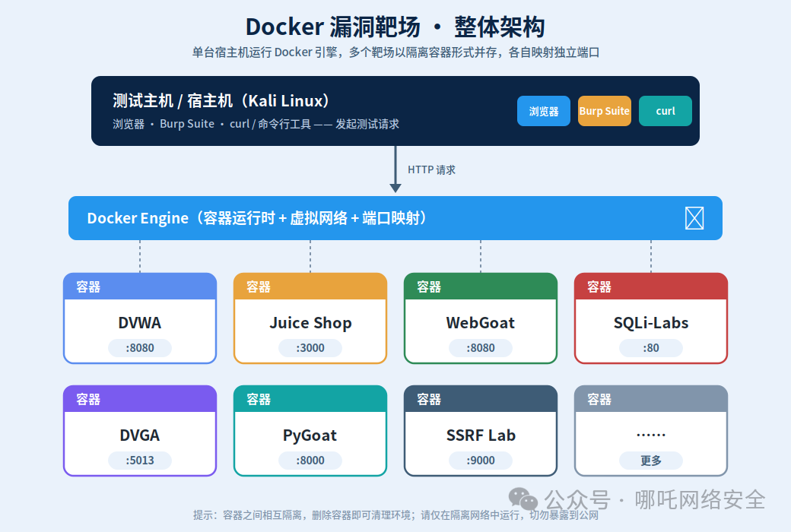Click the DVGA container name
791x532 pixels.
tap(140, 435)
